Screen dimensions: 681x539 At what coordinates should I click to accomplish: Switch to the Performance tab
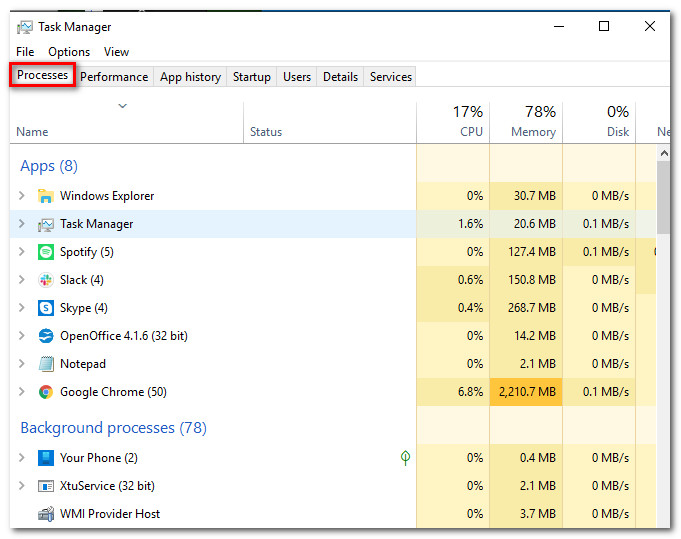point(114,77)
